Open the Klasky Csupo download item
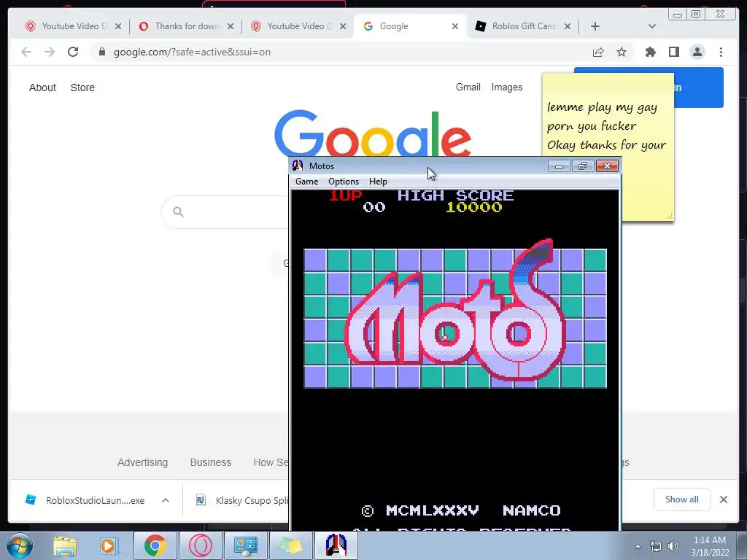 242,500
